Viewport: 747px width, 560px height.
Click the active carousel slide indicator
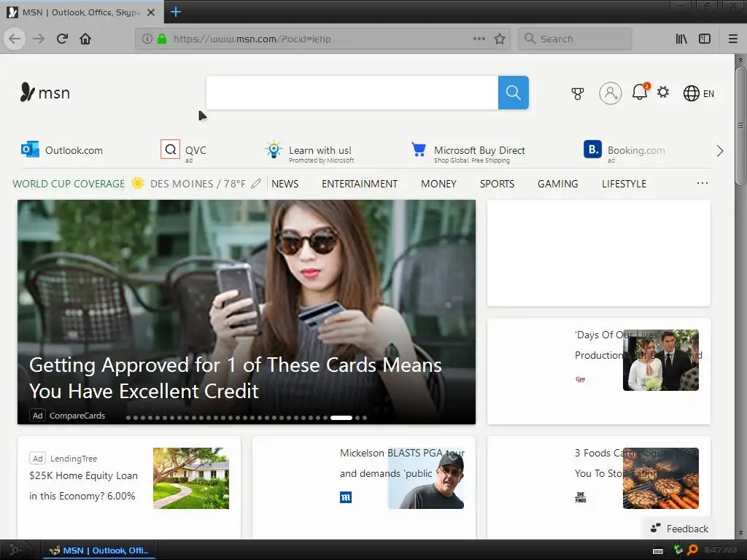(x=341, y=418)
